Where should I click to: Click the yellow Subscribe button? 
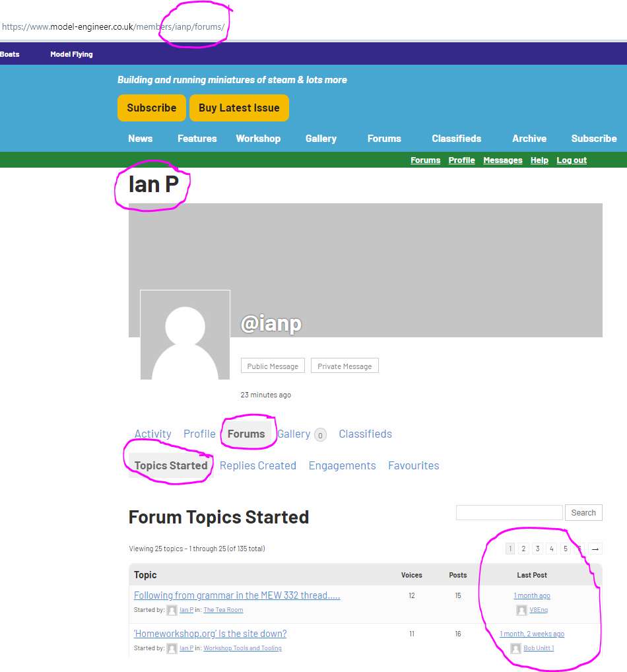152,108
